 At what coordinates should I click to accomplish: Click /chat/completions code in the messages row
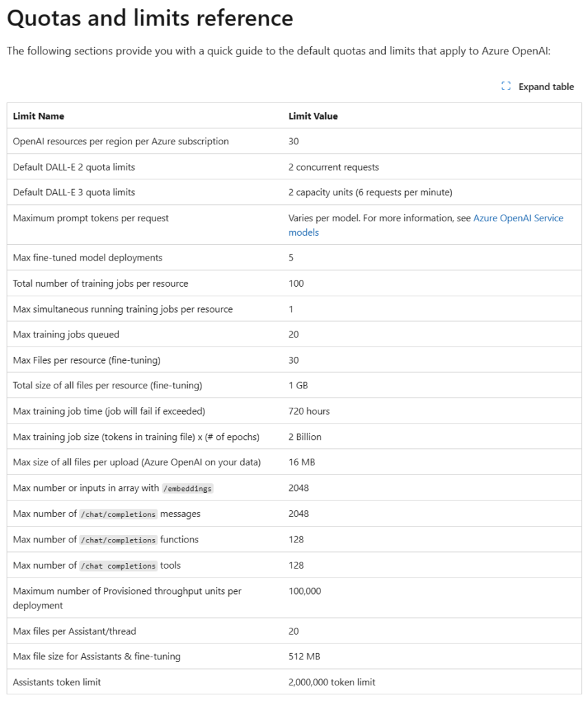[x=118, y=514]
